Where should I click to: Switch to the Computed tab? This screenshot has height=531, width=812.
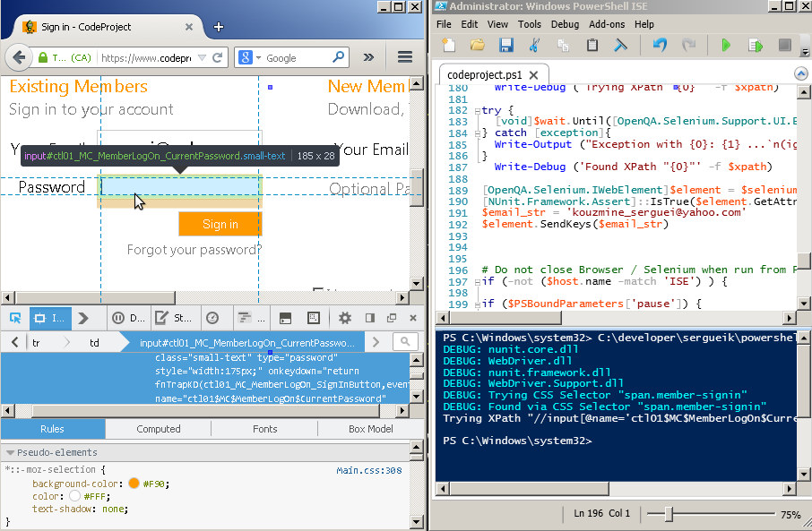pos(159,429)
